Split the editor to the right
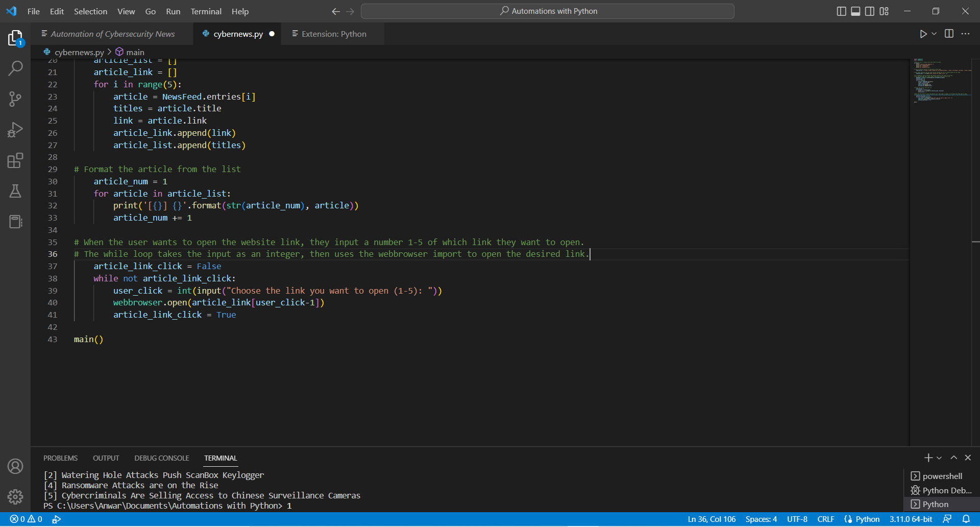This screenshot has width=980, height=527. click(949, 34)
